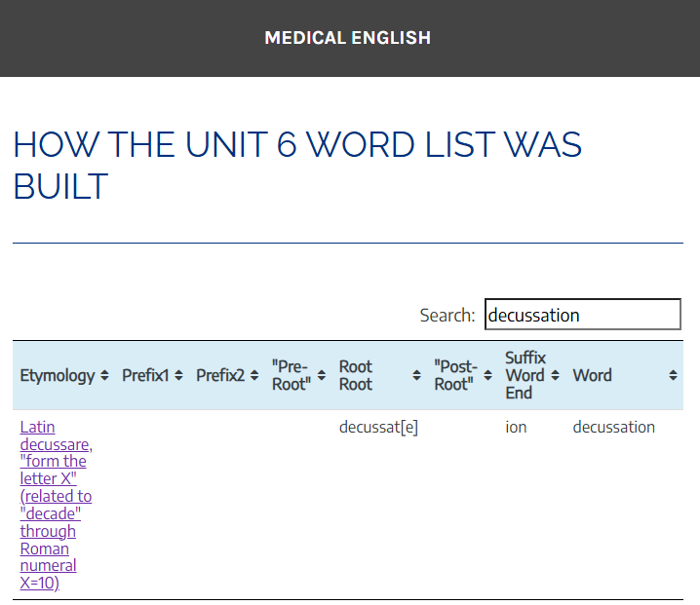Sort table by Root Root column

pyautogui.click(x=379, y=375)
